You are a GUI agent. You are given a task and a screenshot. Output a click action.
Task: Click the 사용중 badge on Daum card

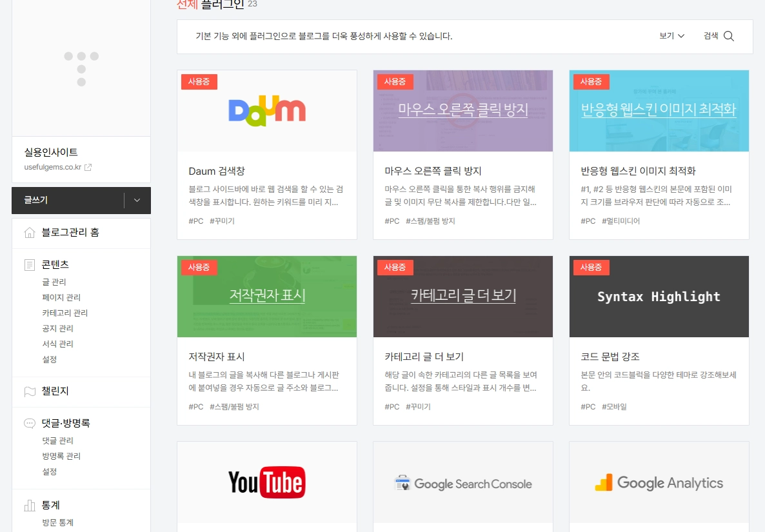[199, 81]
